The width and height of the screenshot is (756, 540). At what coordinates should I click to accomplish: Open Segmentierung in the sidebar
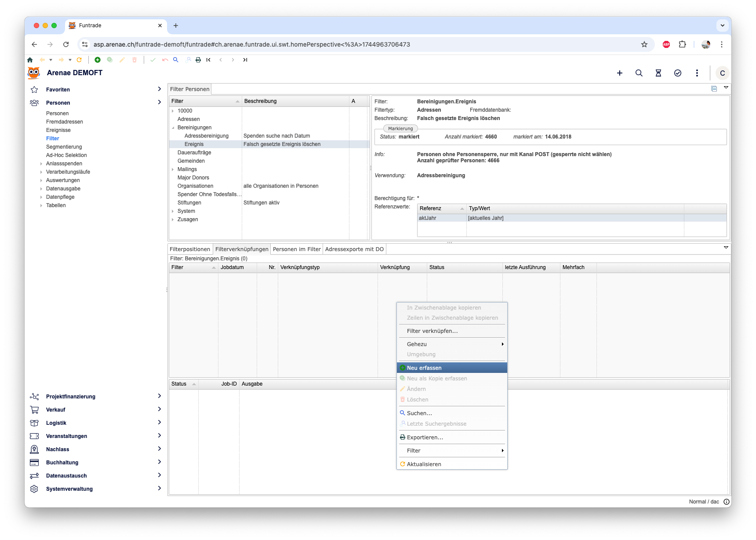[x=64, y=147]
